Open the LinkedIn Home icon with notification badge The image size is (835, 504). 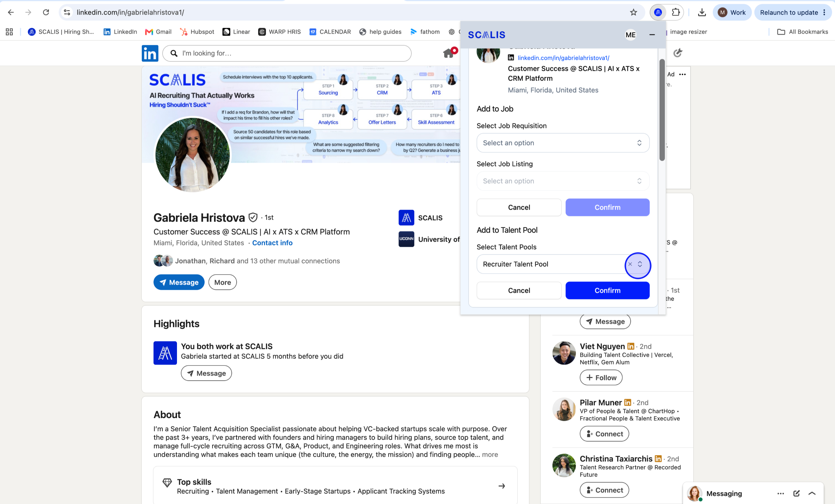click(x=450, y=52)
